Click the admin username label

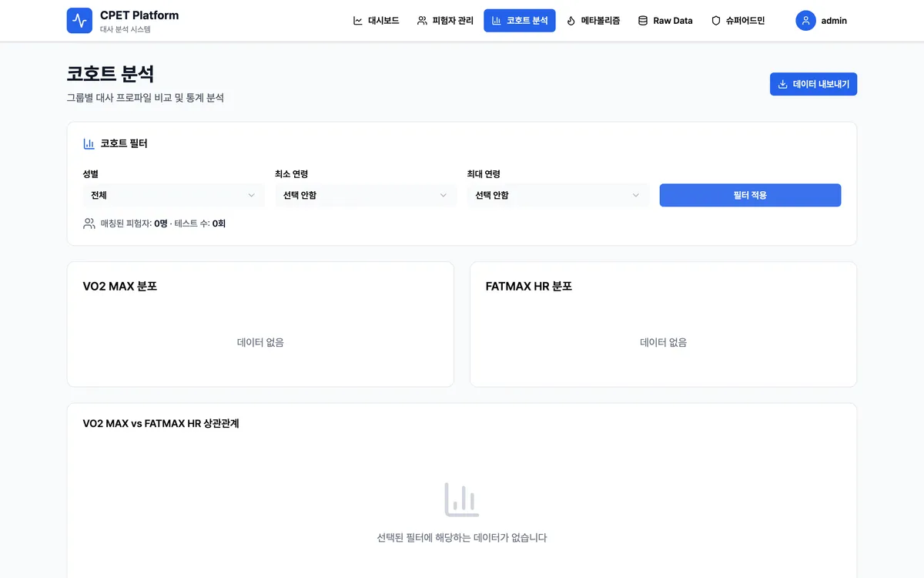(x=834, y=21)
